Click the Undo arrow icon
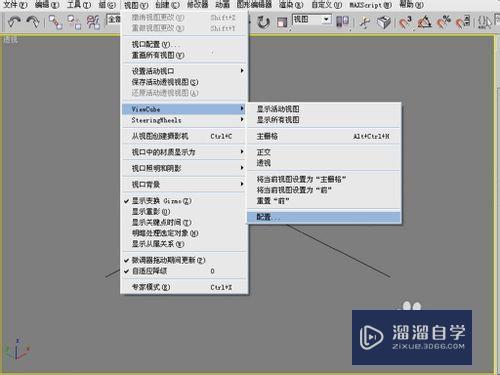 pos(14,22)
